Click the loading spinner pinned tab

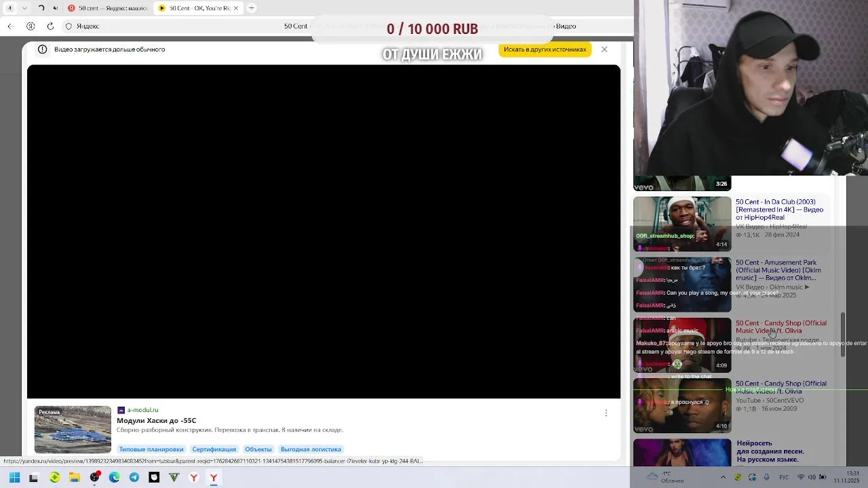click(41, 8)
